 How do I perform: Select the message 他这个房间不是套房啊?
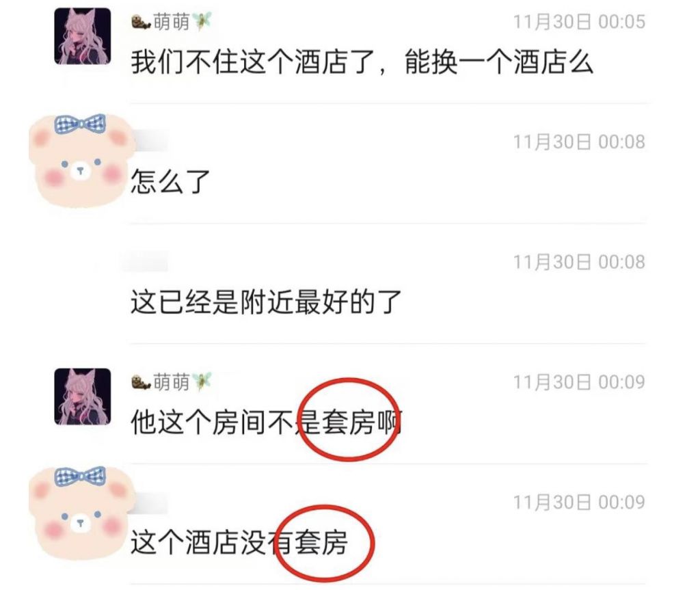266,422
